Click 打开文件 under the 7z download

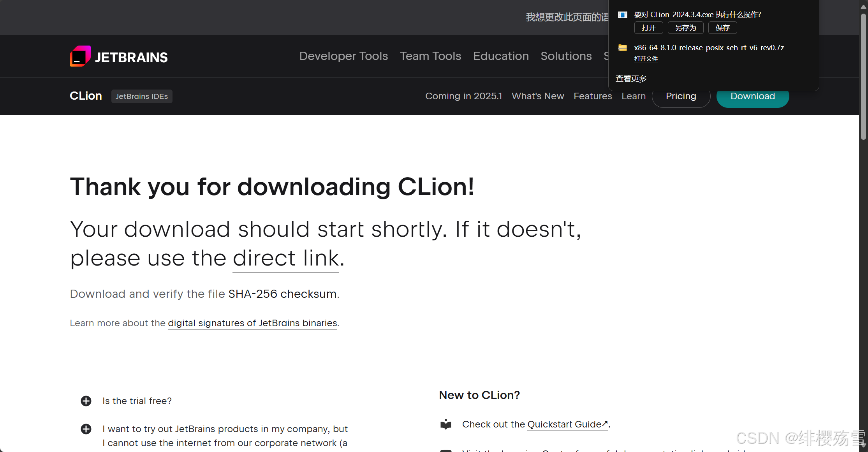coord(646,59)
